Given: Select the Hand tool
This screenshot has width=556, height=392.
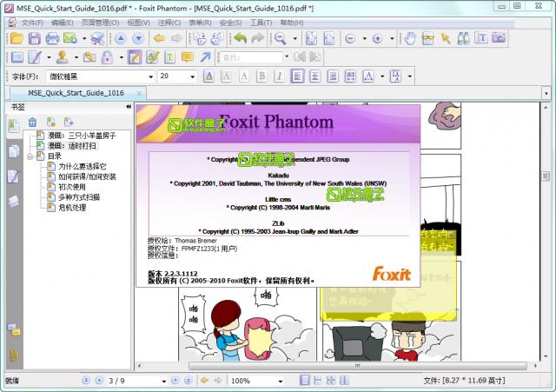Looking at the screenshot, I should point(411,38).
